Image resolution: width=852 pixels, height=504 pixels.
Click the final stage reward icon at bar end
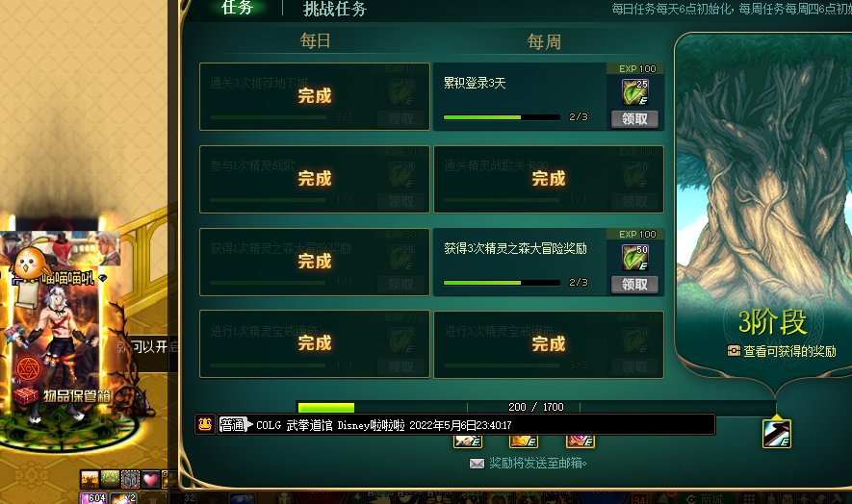[777, 434]
